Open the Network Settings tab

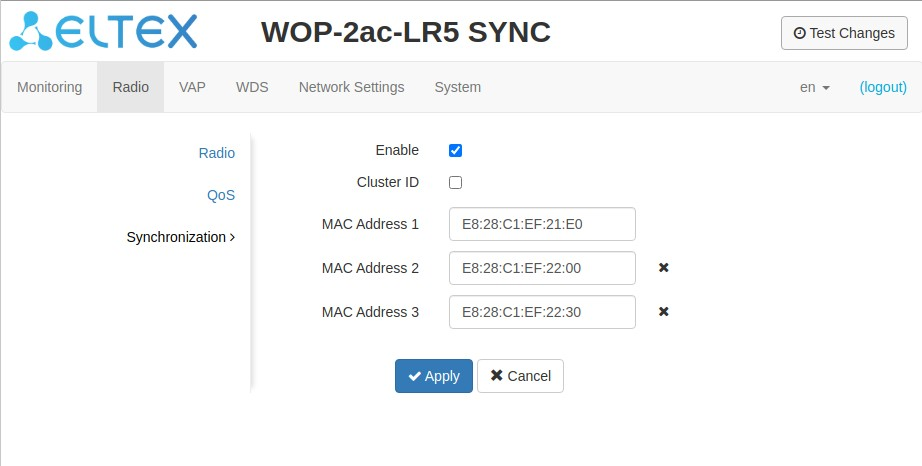pos(351,87)
